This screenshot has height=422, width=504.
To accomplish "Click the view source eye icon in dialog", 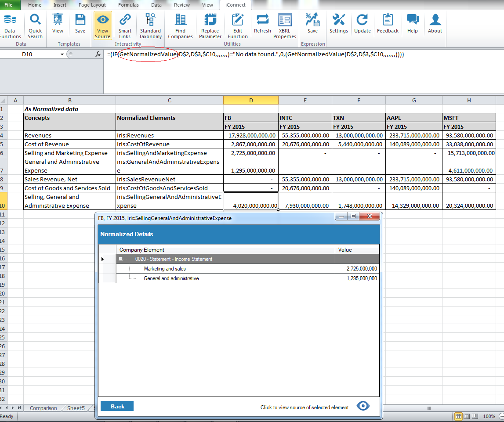I will point(363,406).
